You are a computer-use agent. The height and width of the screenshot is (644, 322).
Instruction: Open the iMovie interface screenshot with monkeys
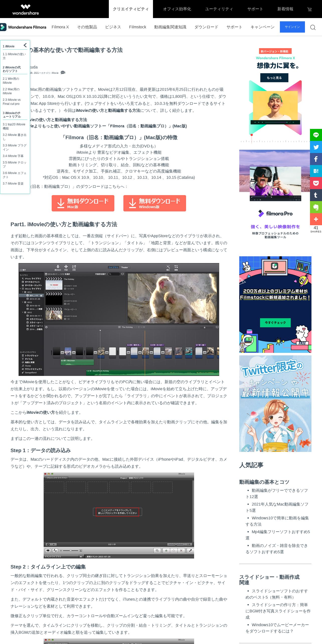[119, 319]
